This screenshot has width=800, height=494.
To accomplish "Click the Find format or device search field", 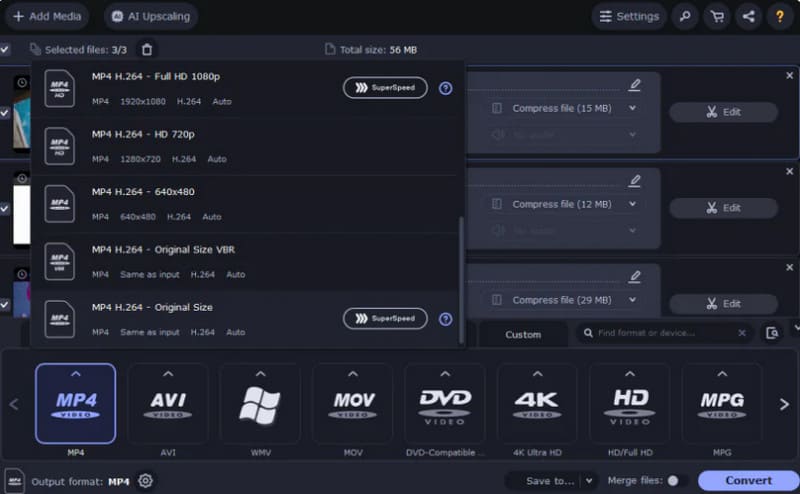I will tap(664, 333).
